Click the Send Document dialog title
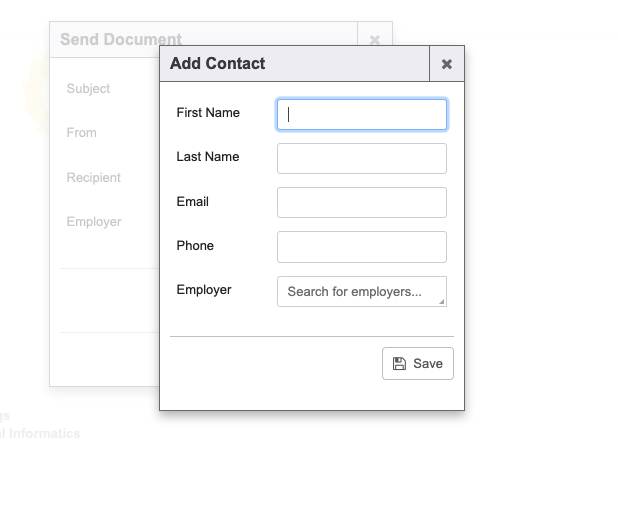 [x=121, y=39]
